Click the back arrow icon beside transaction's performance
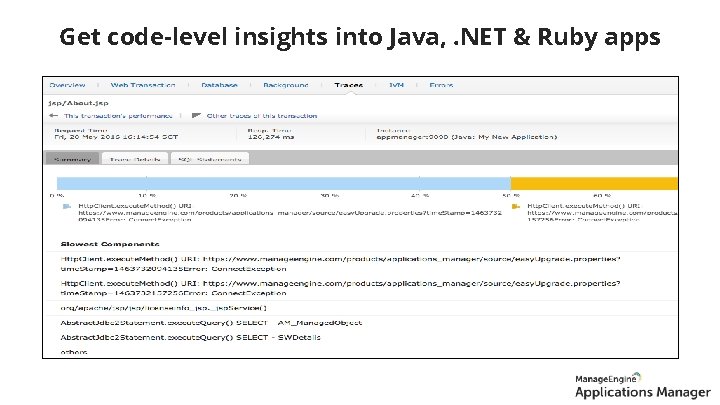Image resolution: width=720 pixels, height=405 pixels. [x=54, y=116]
